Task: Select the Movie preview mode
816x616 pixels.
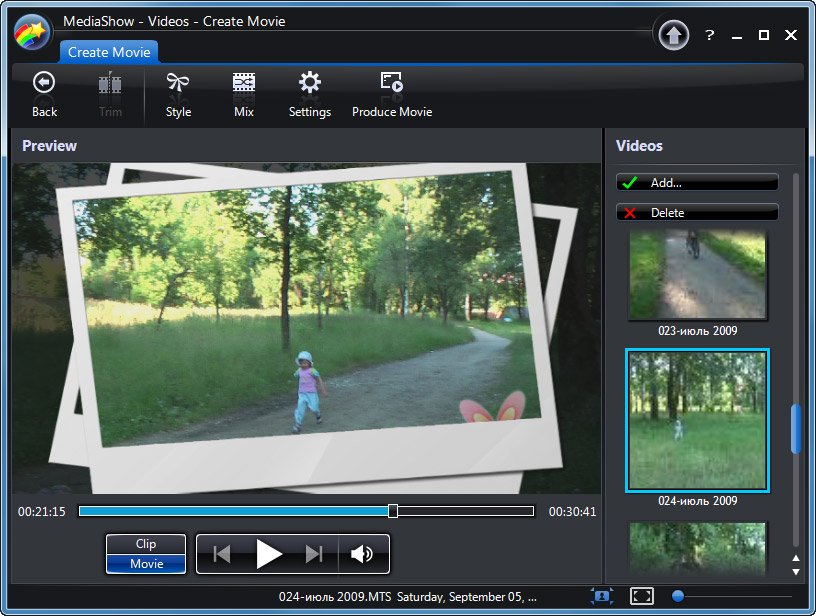Action: pos(146,564)
